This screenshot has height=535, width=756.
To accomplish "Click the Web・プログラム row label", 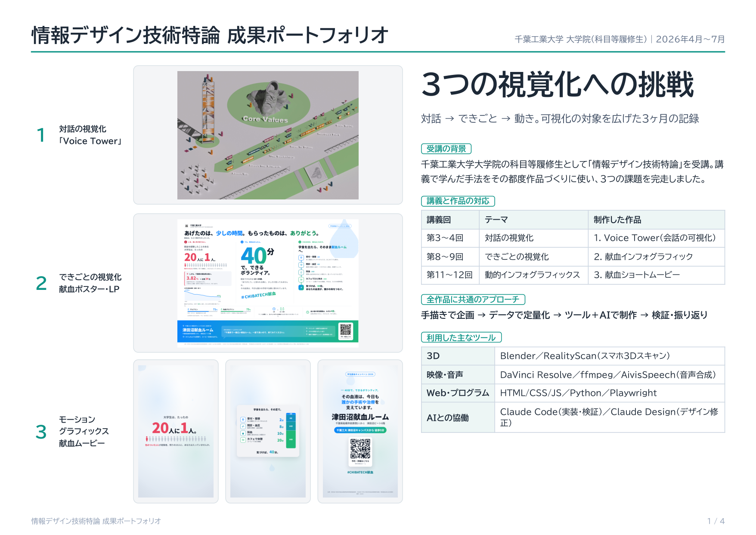I will (458, 393).
